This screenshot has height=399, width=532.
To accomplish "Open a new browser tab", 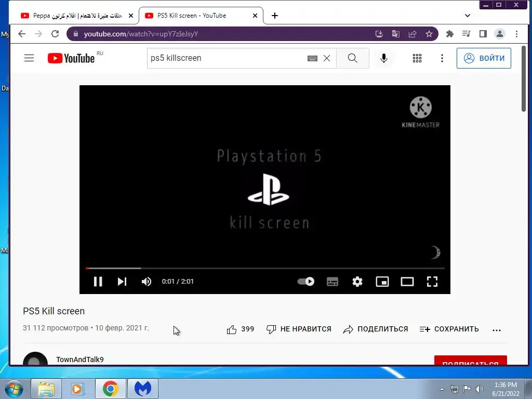I will (x=275, y=16).
